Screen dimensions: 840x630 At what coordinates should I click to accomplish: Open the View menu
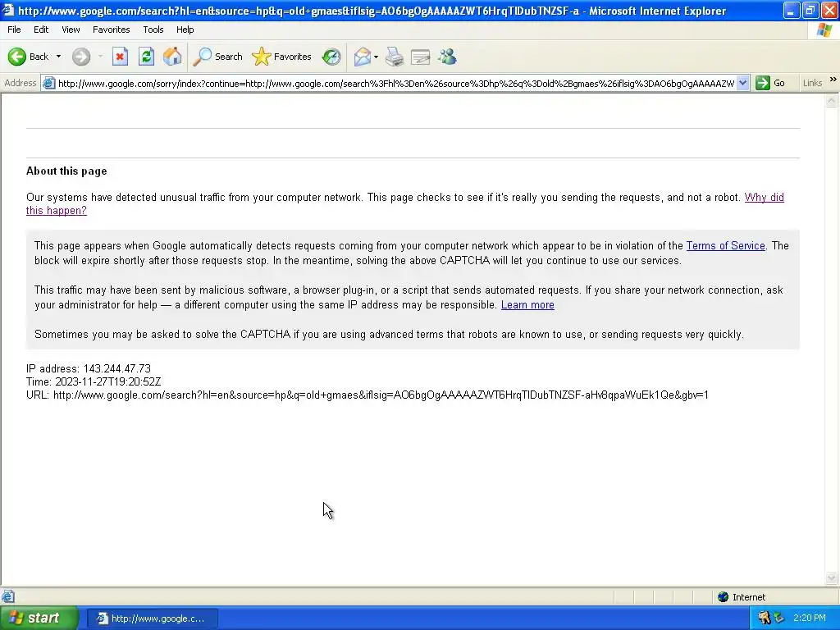pyautogui.click(x=71, y=30)
